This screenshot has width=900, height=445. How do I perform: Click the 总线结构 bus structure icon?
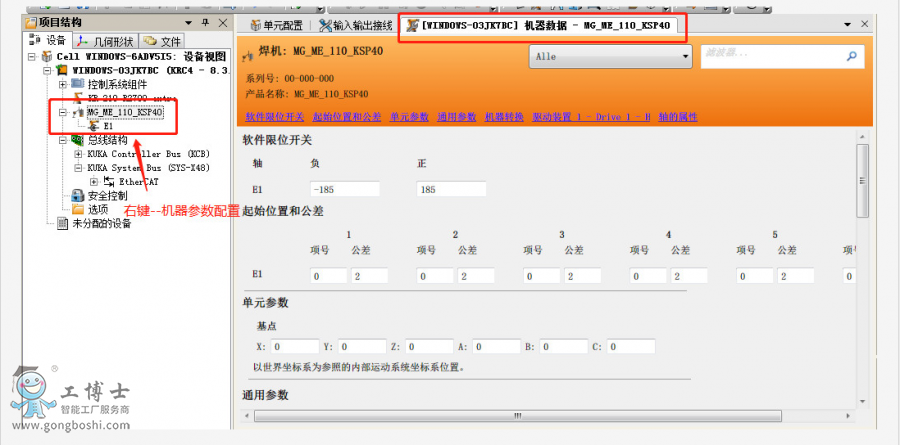(78, 140)
